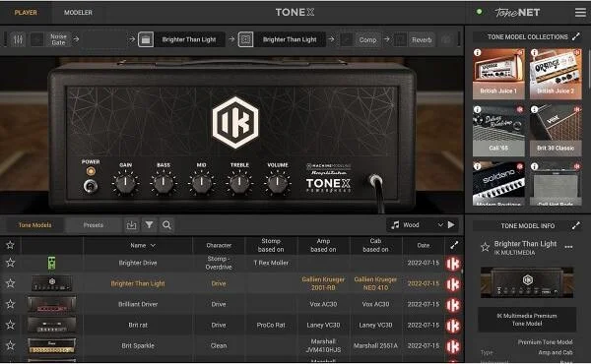Sort by the Name column dropdown arrow
Screen dimensions: 591x364
[x=153, y=245]
